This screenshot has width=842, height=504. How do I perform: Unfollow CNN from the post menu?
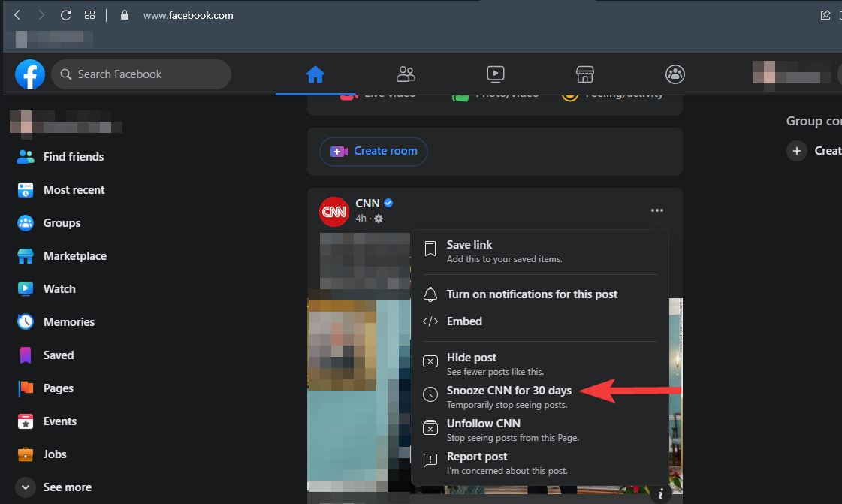point(483,430)
